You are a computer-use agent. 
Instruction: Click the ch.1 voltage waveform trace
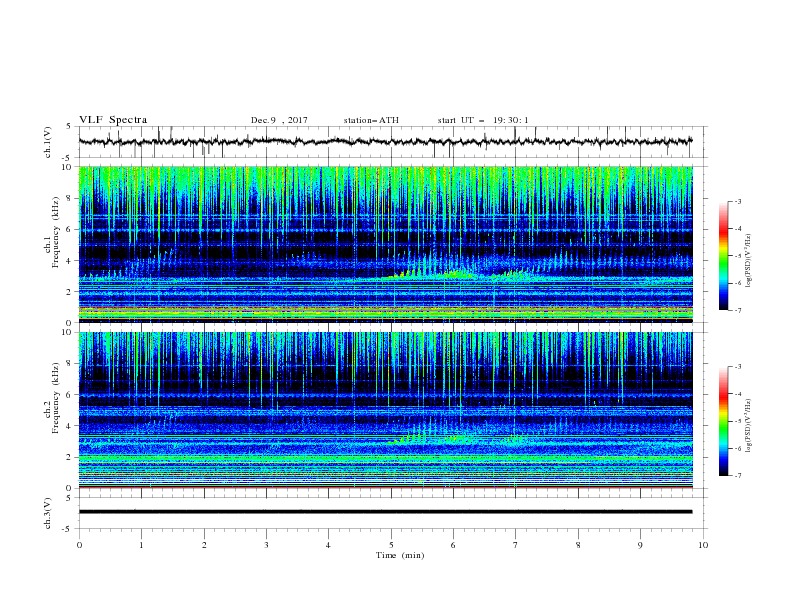click(x=385, y=142)
